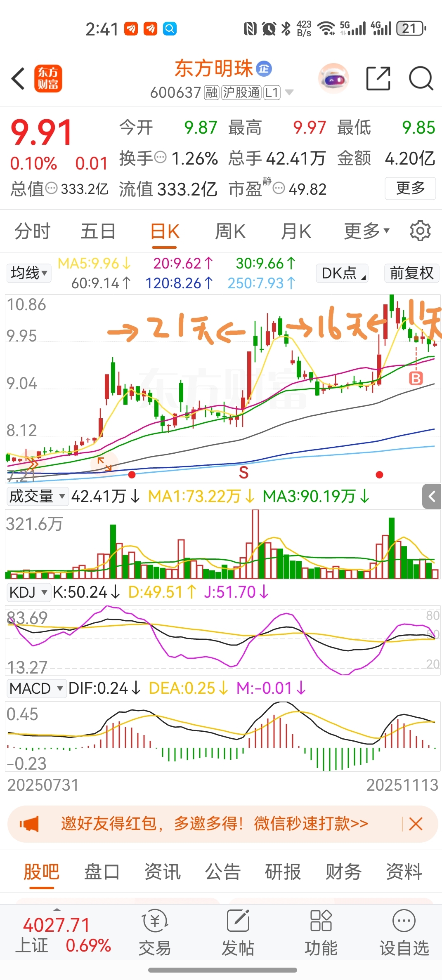Switch to the 分时 chart tab

tap(33, 231)
